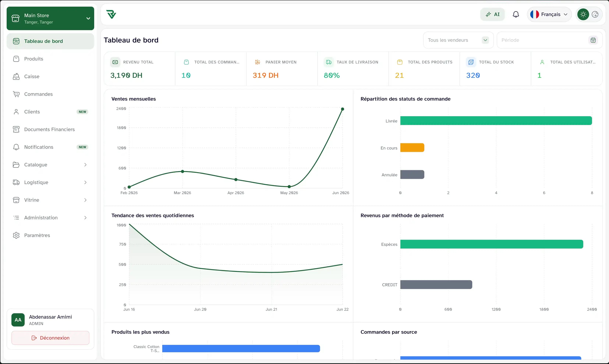Open Paramètres settings
The width and height of the screenshot is (609, 364).
pyautogui.click(x=50, y=235)
